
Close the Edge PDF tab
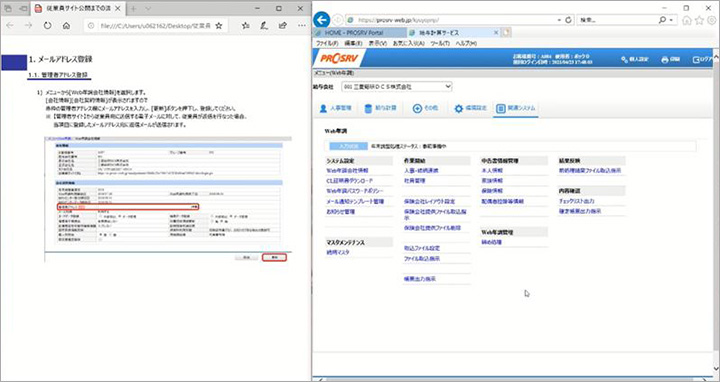(x=118, y=9)
